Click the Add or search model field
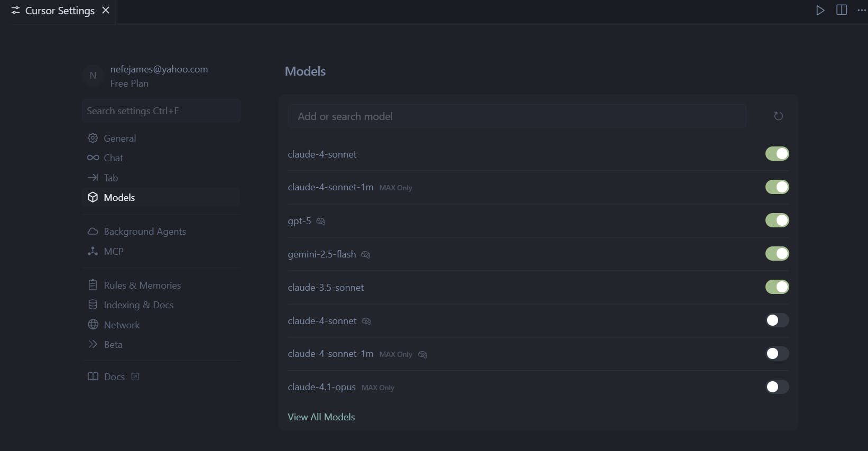Viewport: 868px width, 451px height. (517, 116)
